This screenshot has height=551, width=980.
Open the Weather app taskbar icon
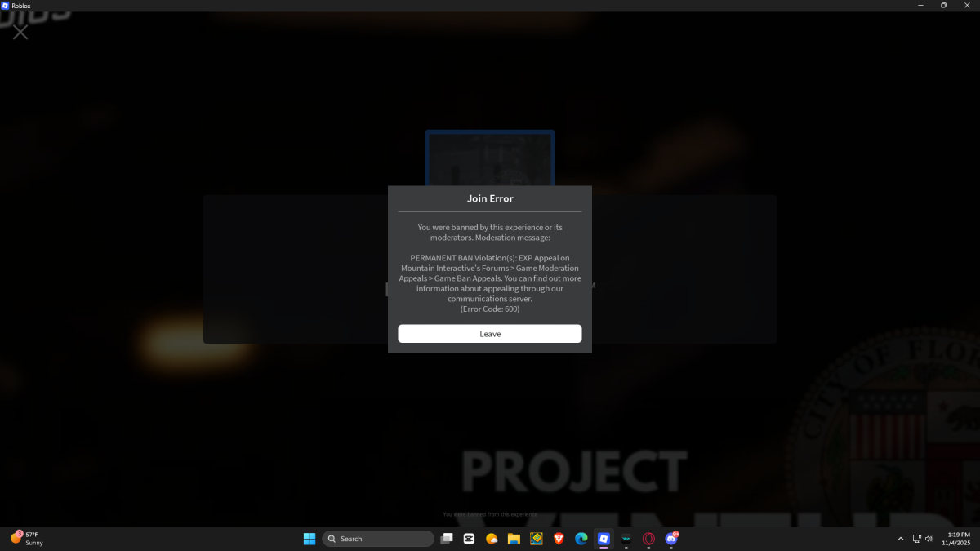(492, 539)
